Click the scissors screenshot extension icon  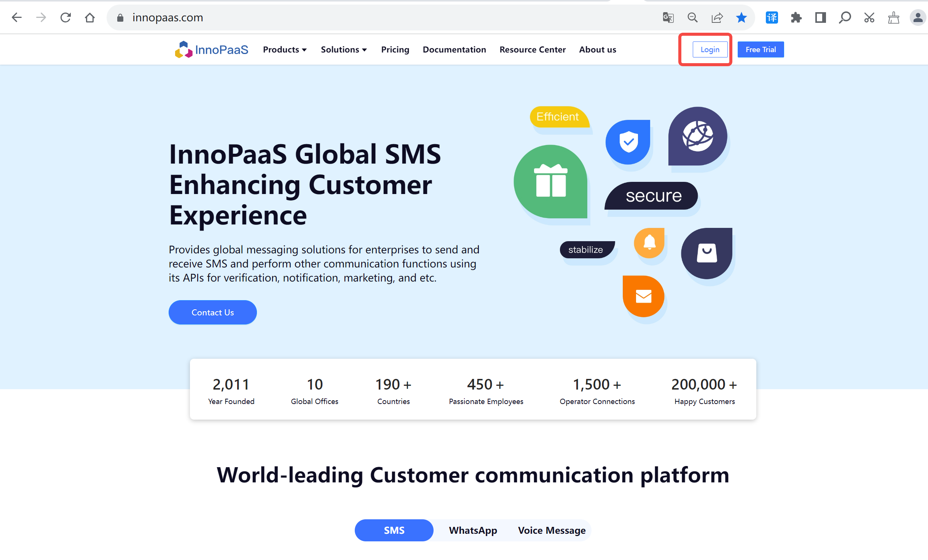click(x=869, y=17)
